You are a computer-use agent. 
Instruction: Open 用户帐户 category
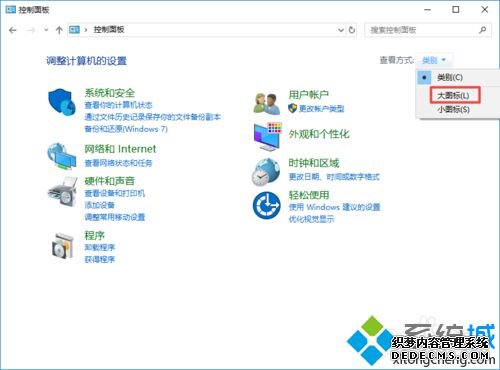[309, 95]
